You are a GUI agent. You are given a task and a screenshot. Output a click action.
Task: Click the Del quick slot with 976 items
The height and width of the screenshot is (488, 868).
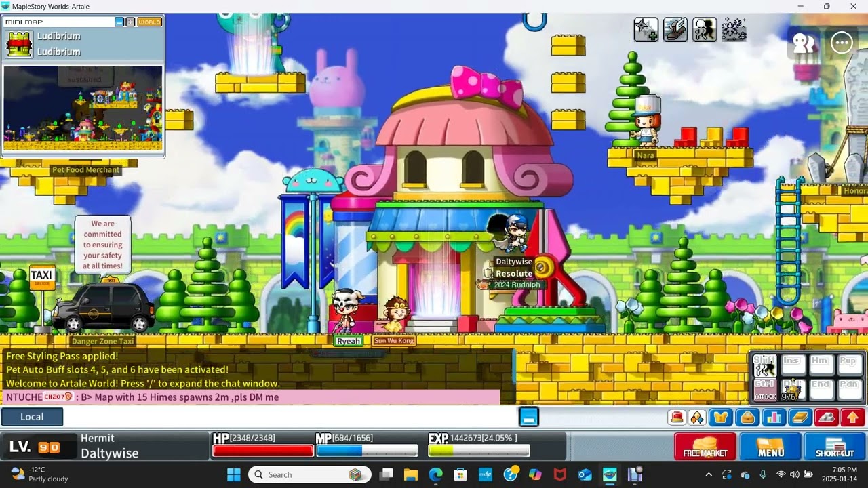point(793,390)
